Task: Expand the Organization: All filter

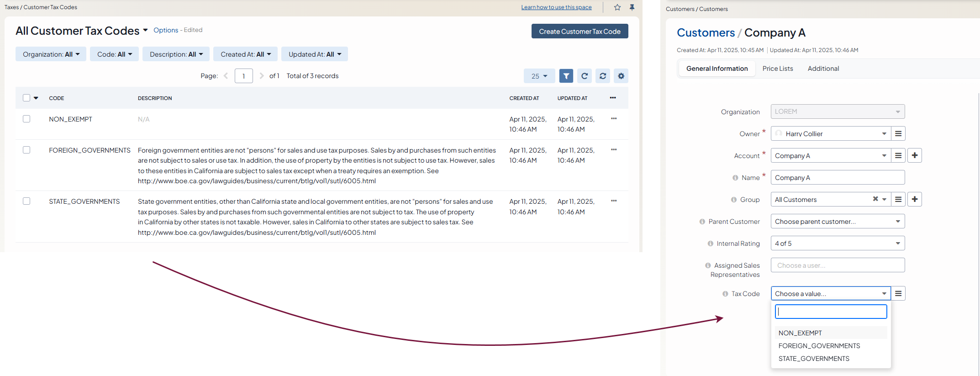Action: tap(51, 54)
